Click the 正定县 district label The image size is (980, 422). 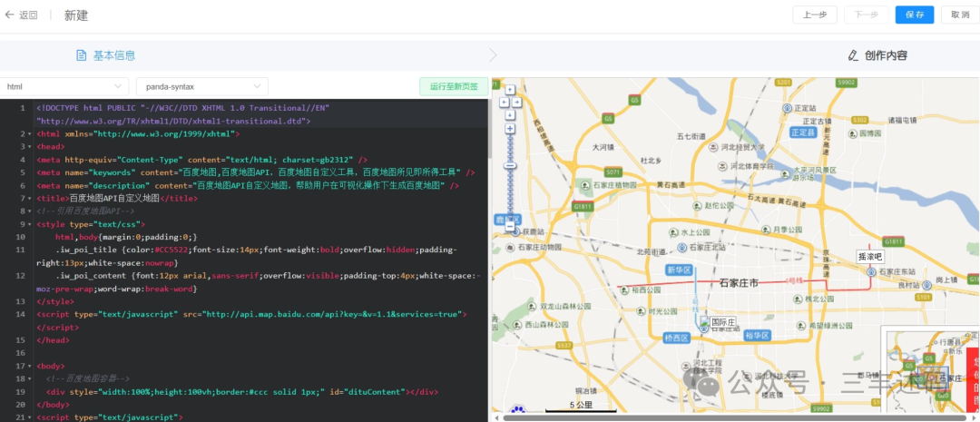[802, 132]
